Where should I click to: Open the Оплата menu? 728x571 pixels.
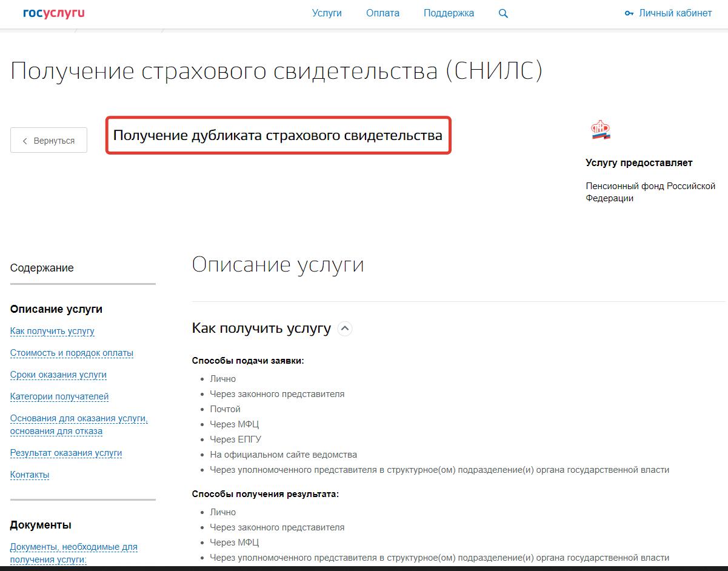click(x=382, y=13)
